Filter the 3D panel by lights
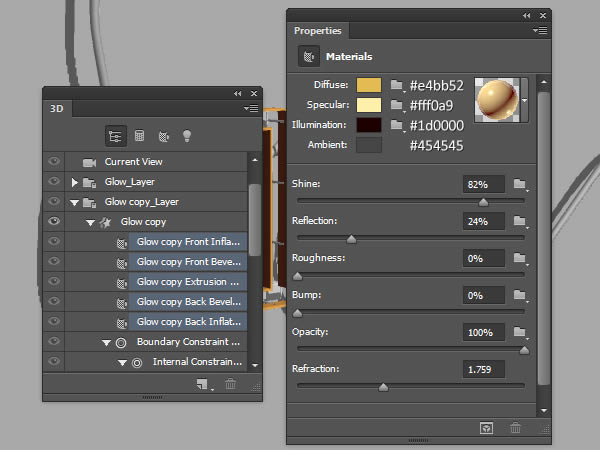Screen dimensions: 600x450 coord(187,136)
